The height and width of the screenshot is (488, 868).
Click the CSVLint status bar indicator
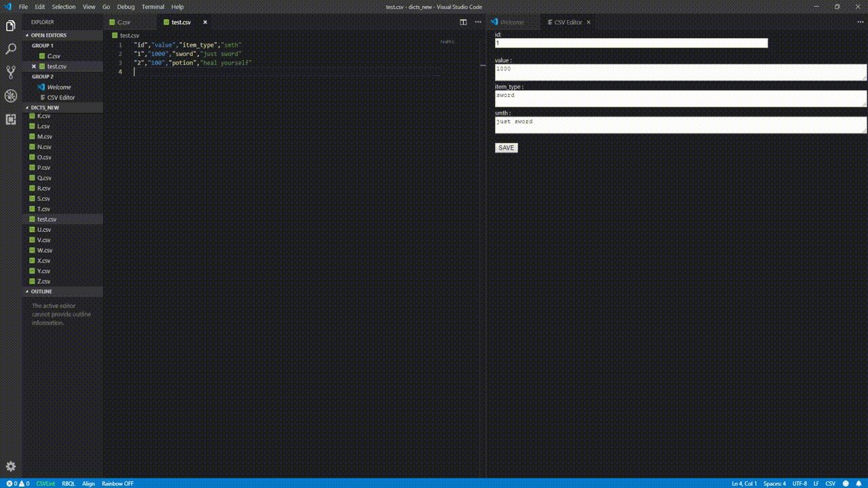coord(45,483)
